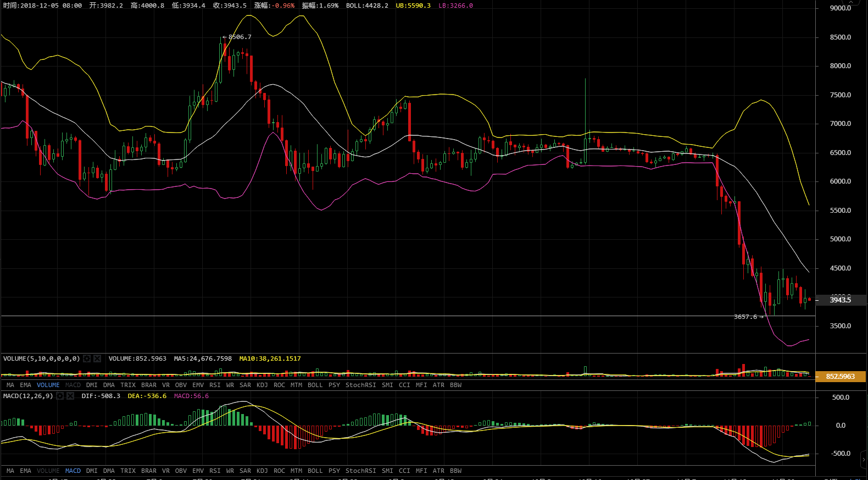Set bottom pane indicator to WR

coord(230,471)
